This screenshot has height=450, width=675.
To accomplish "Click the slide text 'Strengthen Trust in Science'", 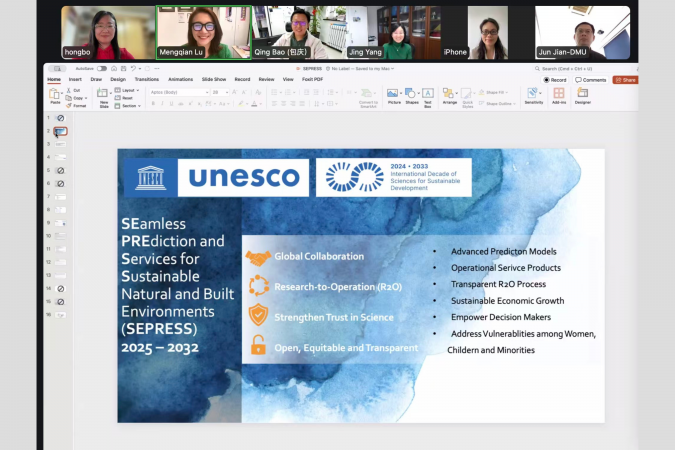I will point(334,317).
